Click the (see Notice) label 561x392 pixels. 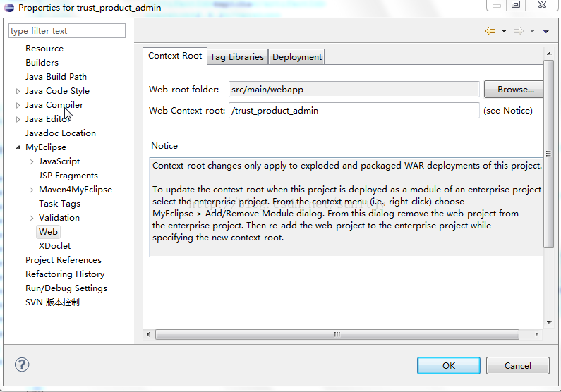pos(507,111)
